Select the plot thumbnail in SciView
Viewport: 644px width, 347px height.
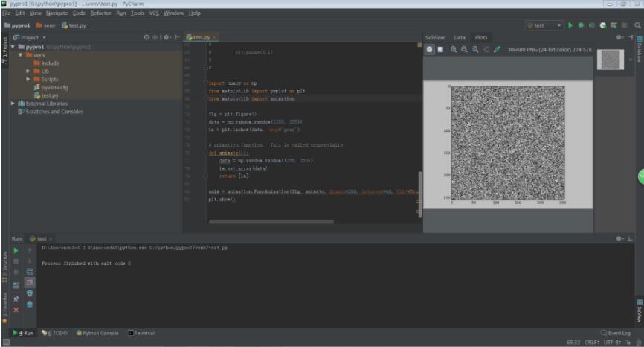(611, 60)
